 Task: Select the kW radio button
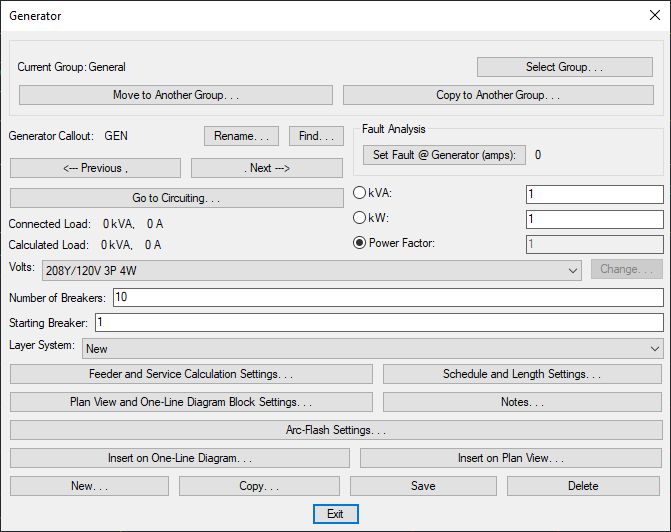click(361, 218)
